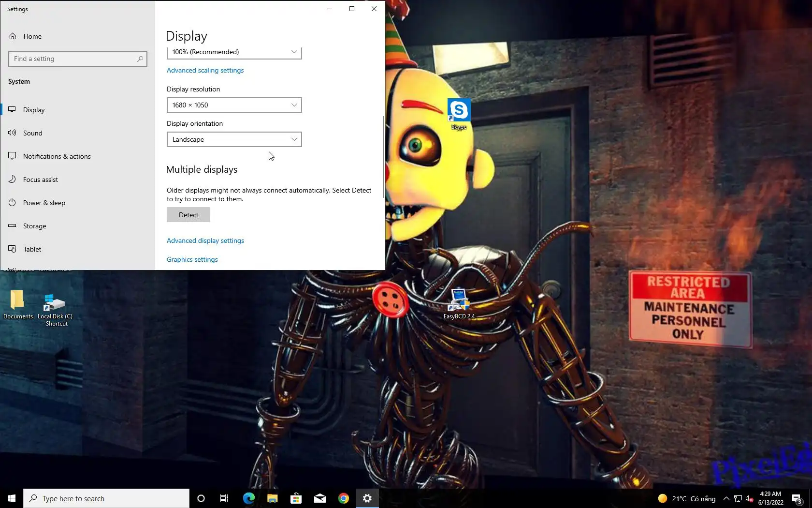
Task: Launch Microsoft Edge from taskbar
Action: (248, 498)
